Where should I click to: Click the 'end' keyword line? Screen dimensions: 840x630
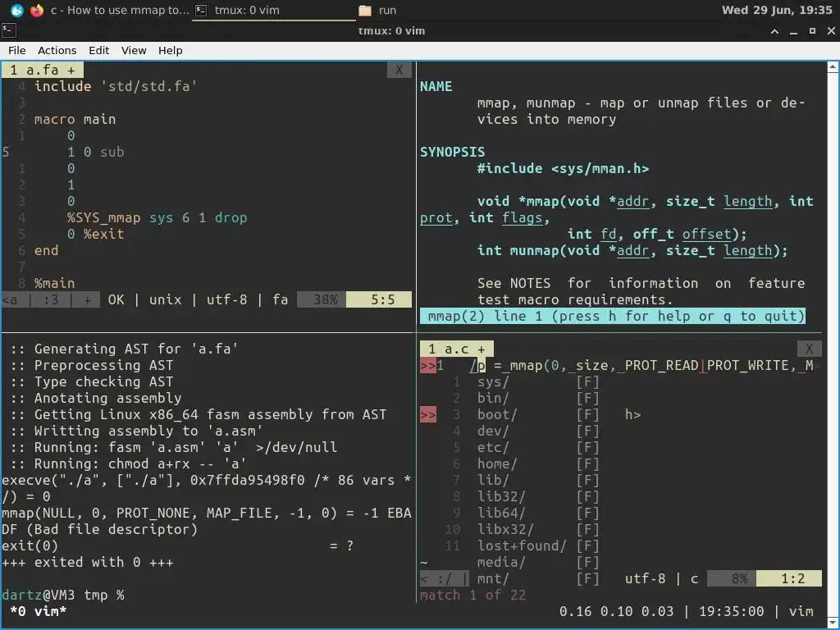pyautogui.click(x=47, y=250)
